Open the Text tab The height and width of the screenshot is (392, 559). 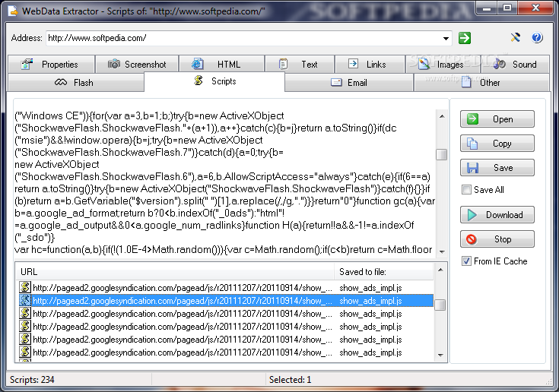click(300, 64)
